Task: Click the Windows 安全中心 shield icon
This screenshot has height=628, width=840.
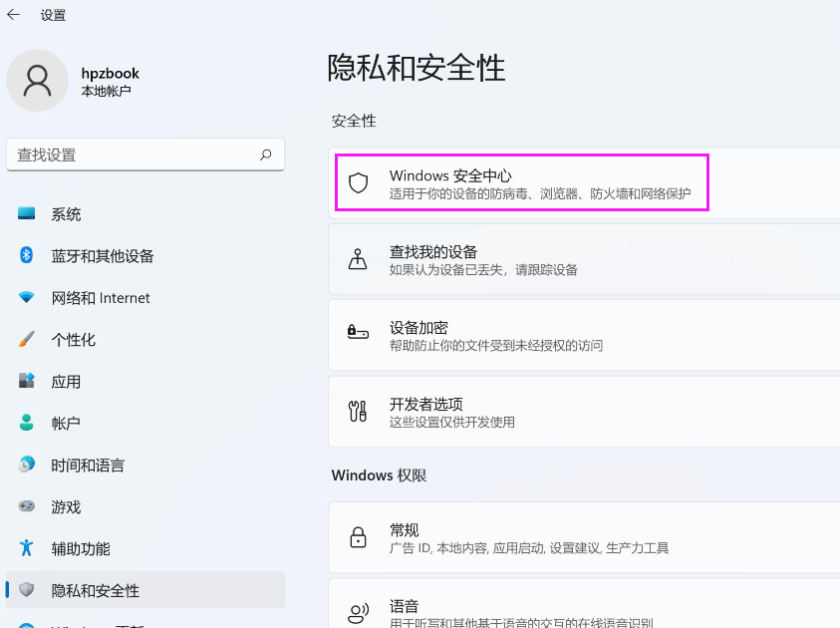Action: [358, 182]
